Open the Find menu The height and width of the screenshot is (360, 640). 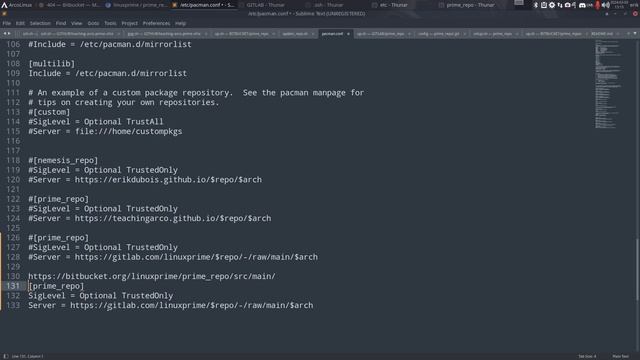tap(61, 23)
